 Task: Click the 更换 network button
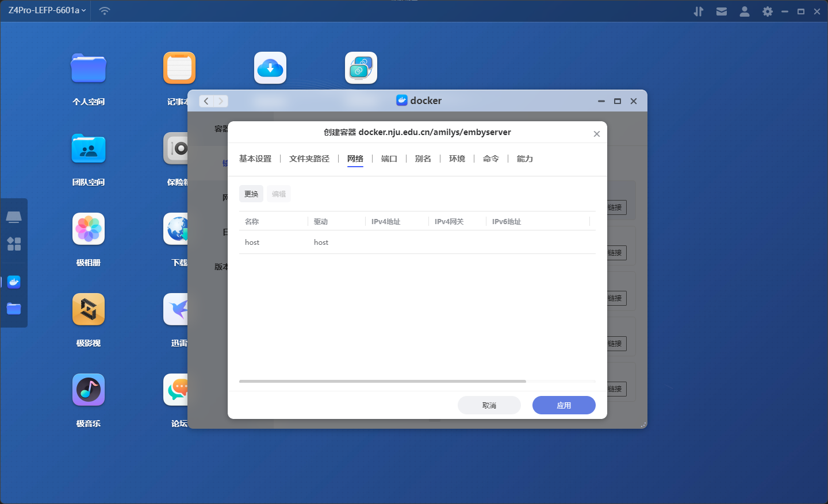click(251, 194)
